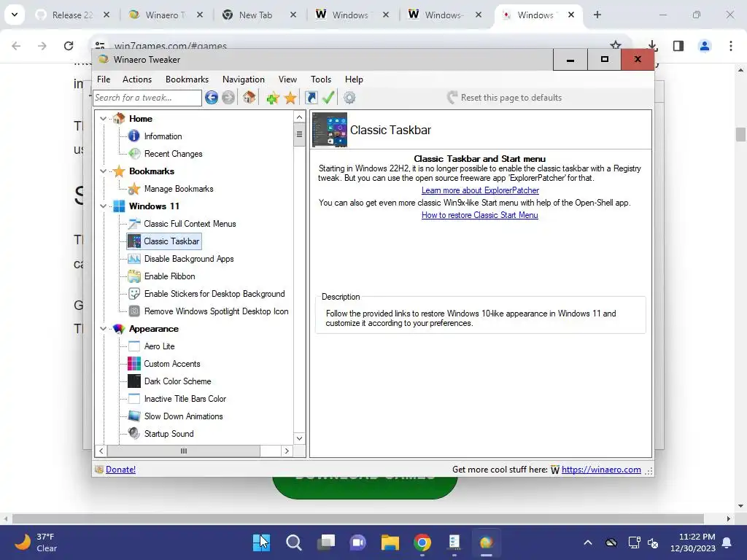This screenshot has width=747, height=560.
Task: Click tree panel vertical scrollbar up arrow
Action: 299,117
